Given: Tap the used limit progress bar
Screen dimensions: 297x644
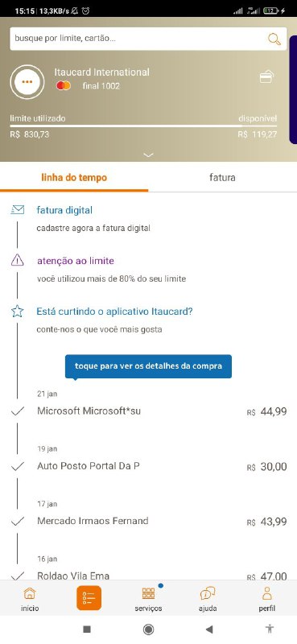Looking at the screenshot, I should pyautogui.click(x=143, y=126).
